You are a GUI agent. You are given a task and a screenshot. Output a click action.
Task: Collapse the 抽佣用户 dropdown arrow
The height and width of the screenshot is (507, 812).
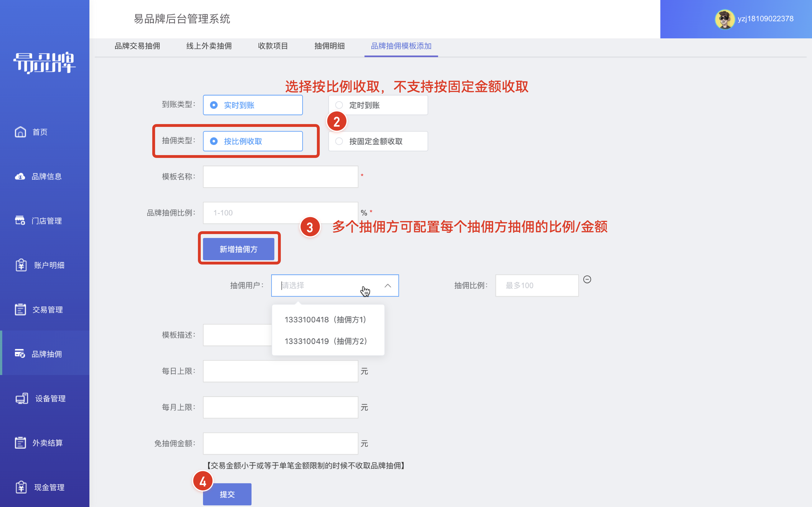388,286
